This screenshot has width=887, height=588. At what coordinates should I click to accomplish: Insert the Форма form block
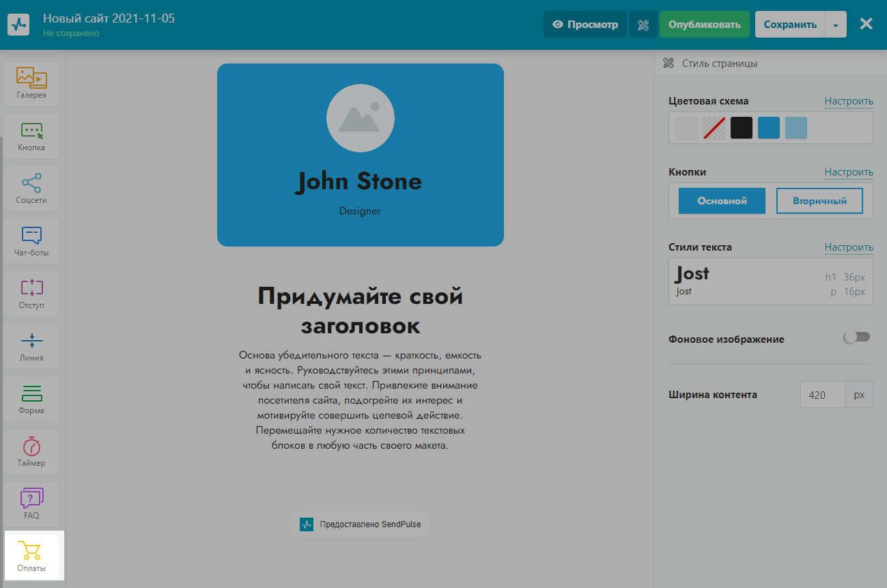31,400
